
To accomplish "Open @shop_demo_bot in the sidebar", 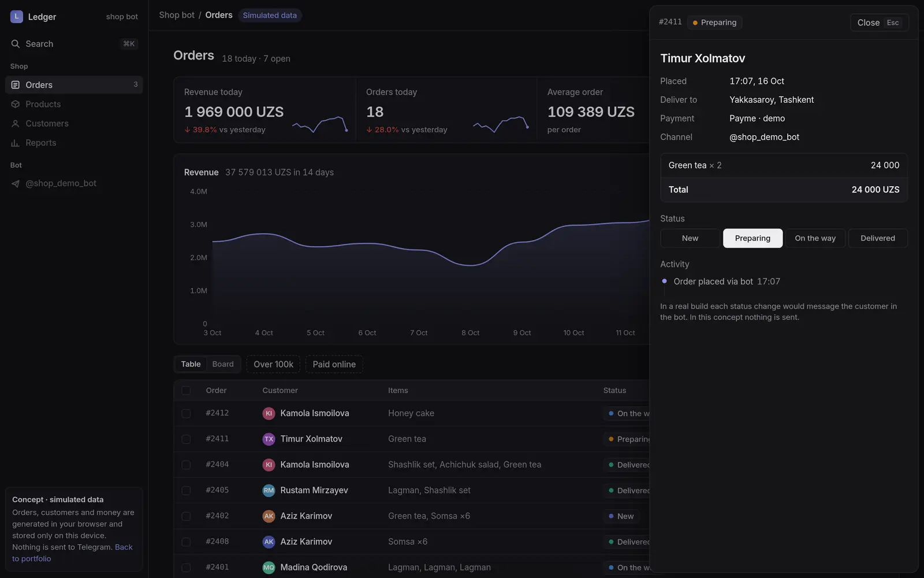I will 74,183.
